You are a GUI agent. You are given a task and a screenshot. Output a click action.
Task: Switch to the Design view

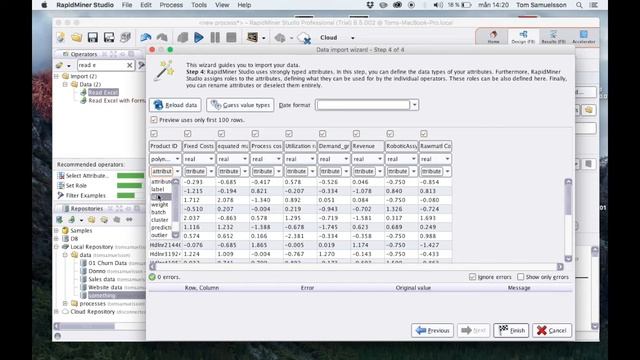523,37
